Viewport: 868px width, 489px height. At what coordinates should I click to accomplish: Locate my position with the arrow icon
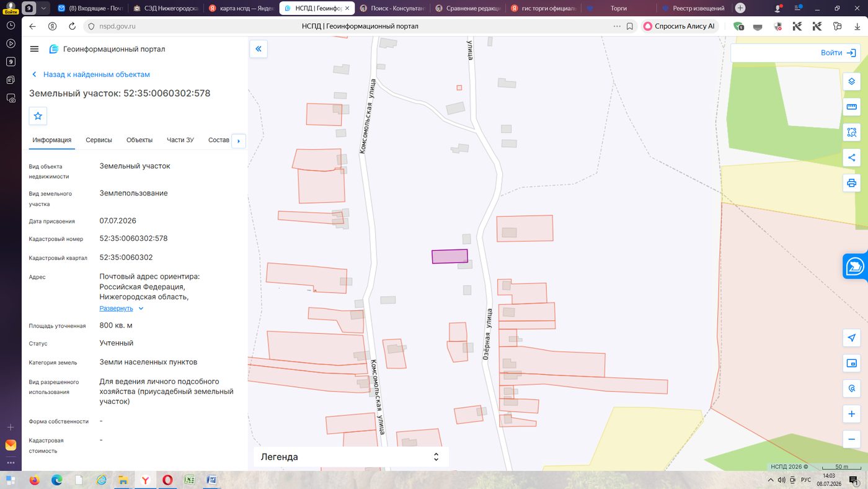click(x=851, y=338)
